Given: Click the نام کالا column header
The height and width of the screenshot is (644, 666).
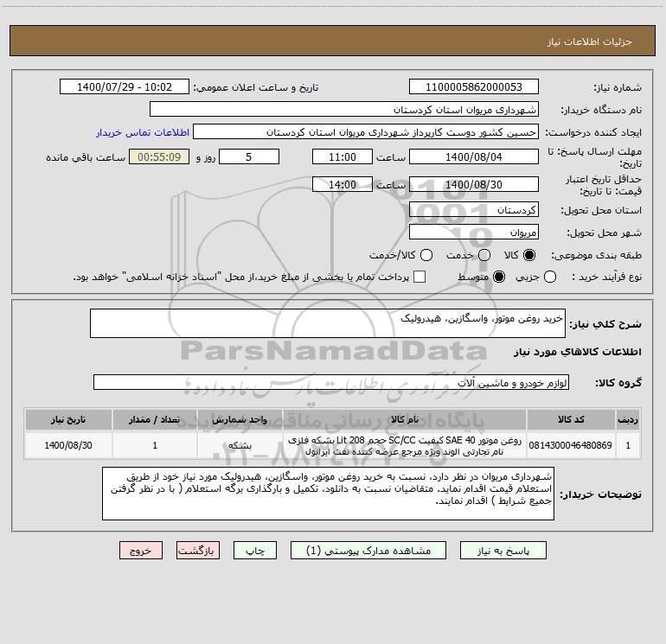Looking at the screenshot, I should [x=405, y=420].
